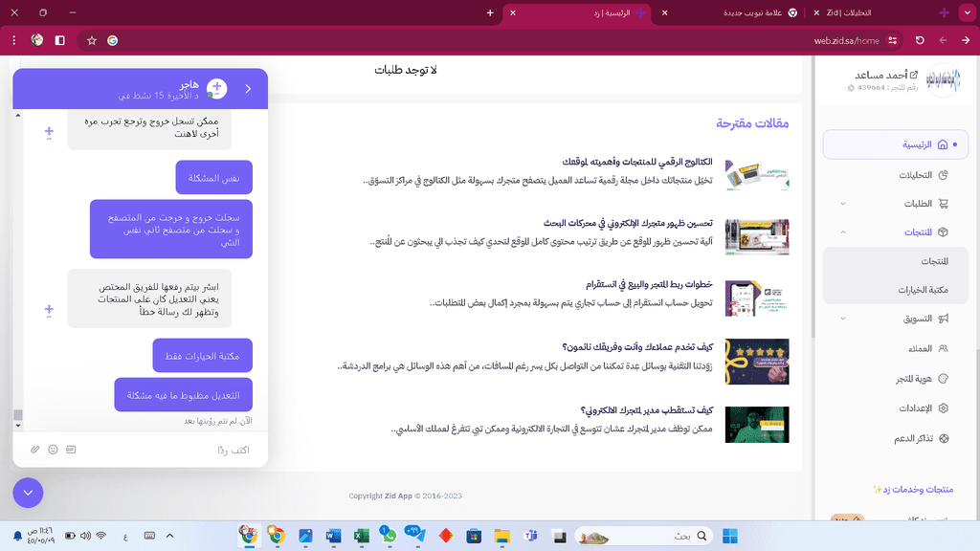Click المنتجات box icon in sidebar
This screenshot has height=551, width=980.
[943, 232]
